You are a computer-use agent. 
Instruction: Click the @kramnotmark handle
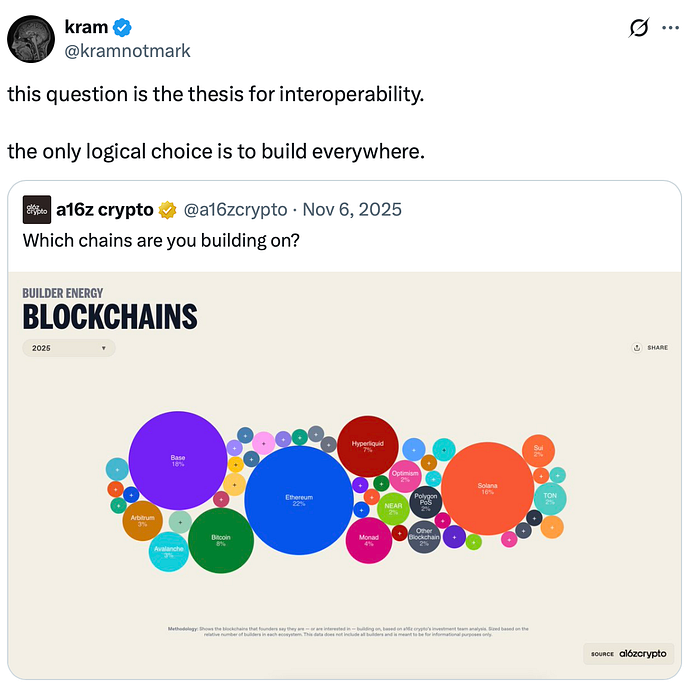click(x=128, y=50)
